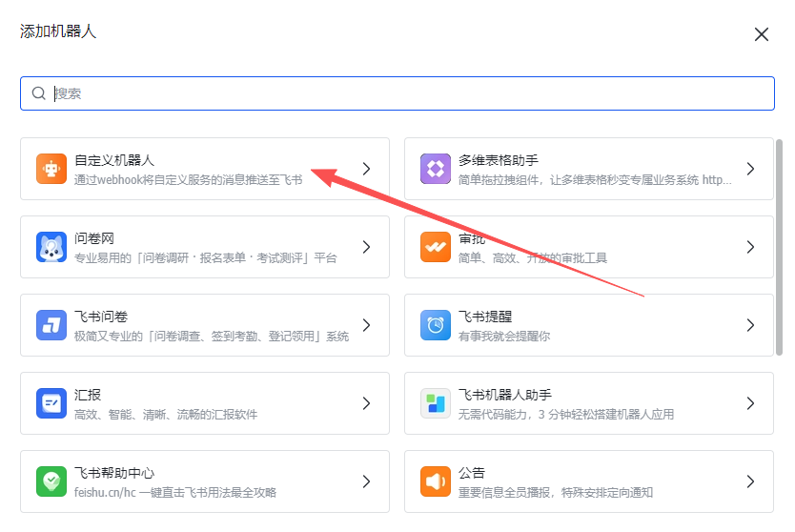
Task: Open the 多维表格助手 chevron arrow
Action: [750, 169]
